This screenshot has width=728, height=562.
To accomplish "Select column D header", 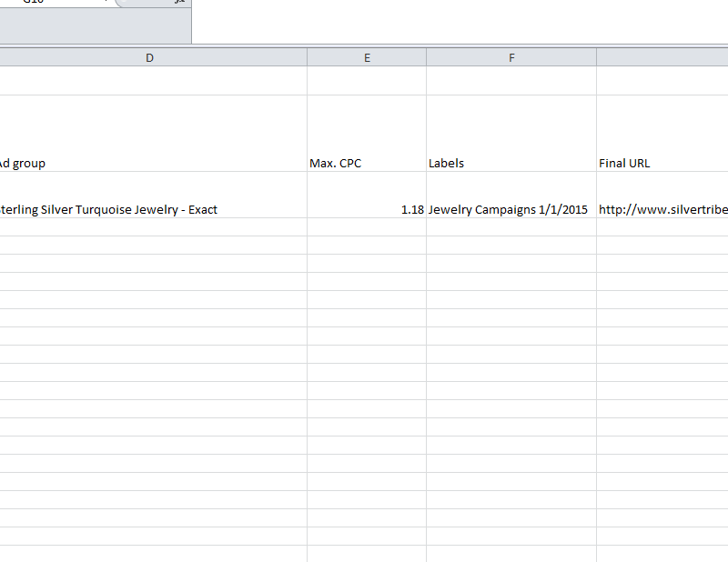I will coord(149,56).
